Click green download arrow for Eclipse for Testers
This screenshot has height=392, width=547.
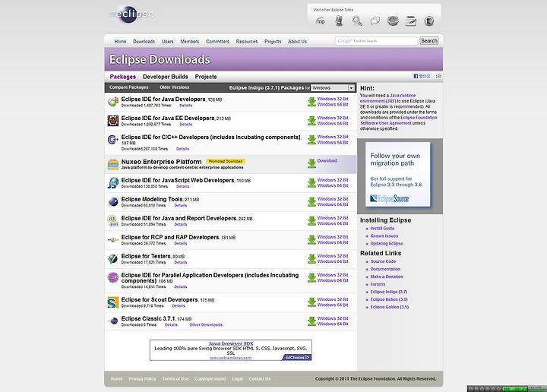(311, 259)
